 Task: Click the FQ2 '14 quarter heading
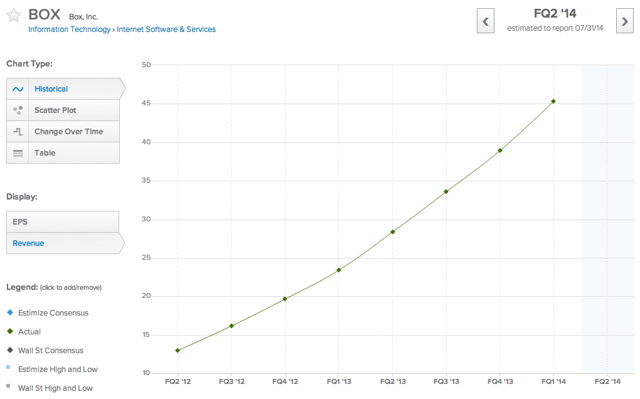coord(555,13)
